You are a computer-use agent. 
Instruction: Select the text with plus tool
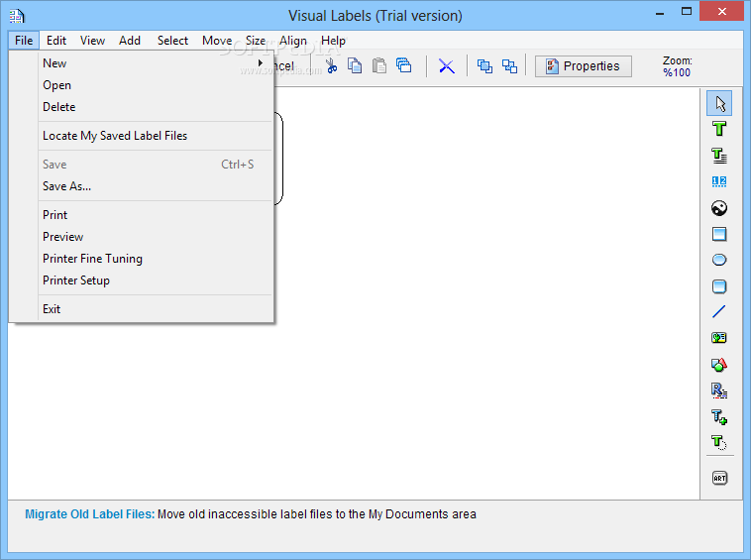[719, 416]
